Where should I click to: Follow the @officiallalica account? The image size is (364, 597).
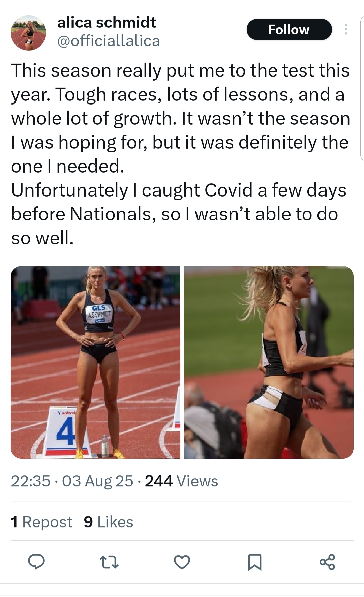(x=289, y=30)
